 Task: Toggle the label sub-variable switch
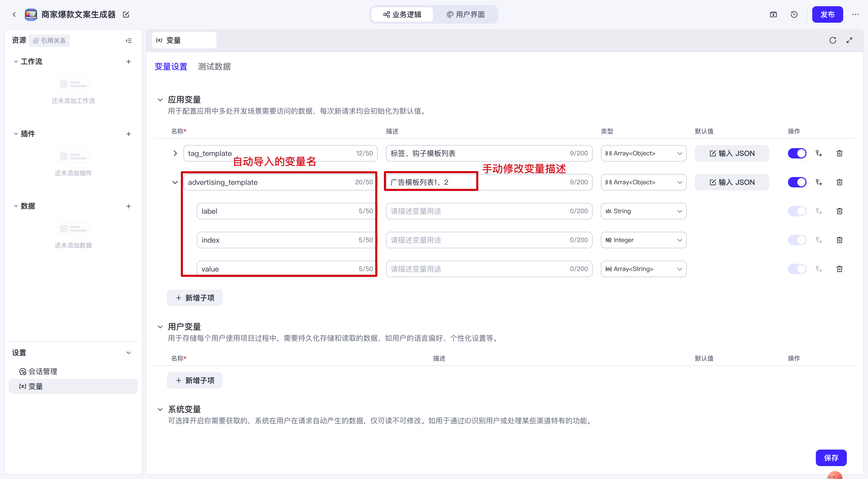[x=797, y=211]
